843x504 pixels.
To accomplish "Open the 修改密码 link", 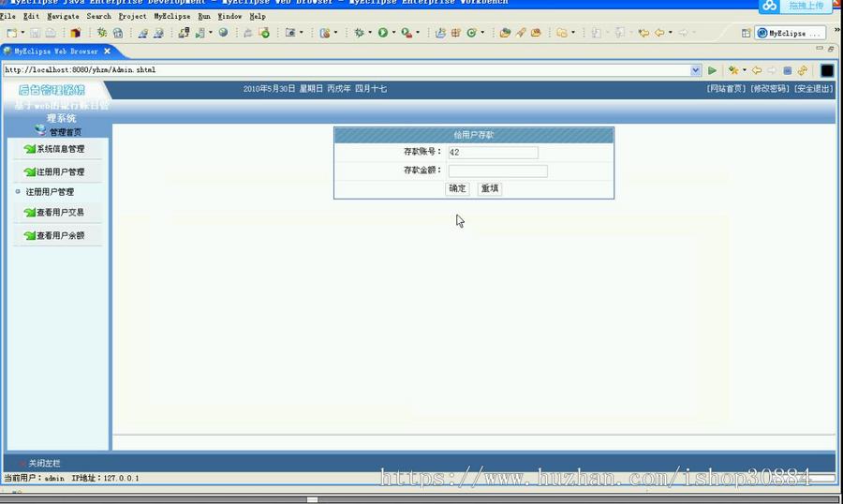I will tap(770, 89).
